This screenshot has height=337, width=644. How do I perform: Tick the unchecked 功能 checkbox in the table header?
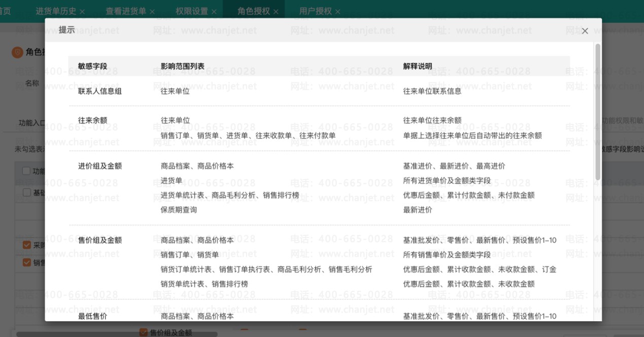tap(27, 171)
